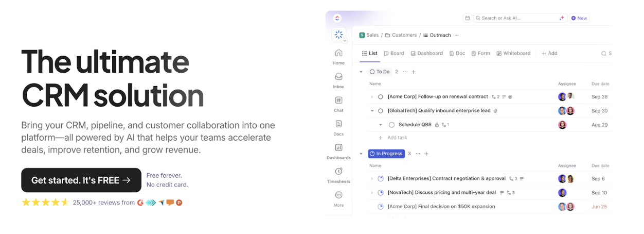Mark Acme Corp Follow-up task complete
Screen dimensions: 644x234
click(381, 97)
